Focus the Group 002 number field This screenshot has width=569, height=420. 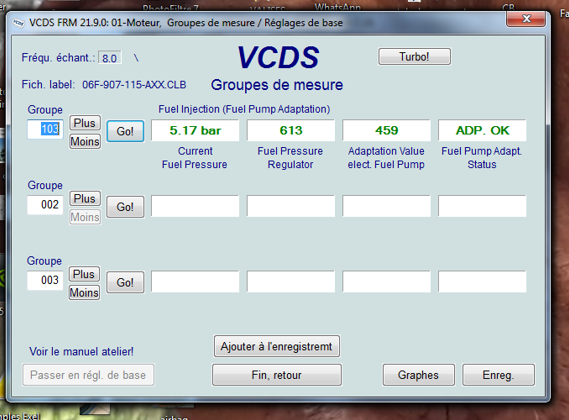coord(45,205)
